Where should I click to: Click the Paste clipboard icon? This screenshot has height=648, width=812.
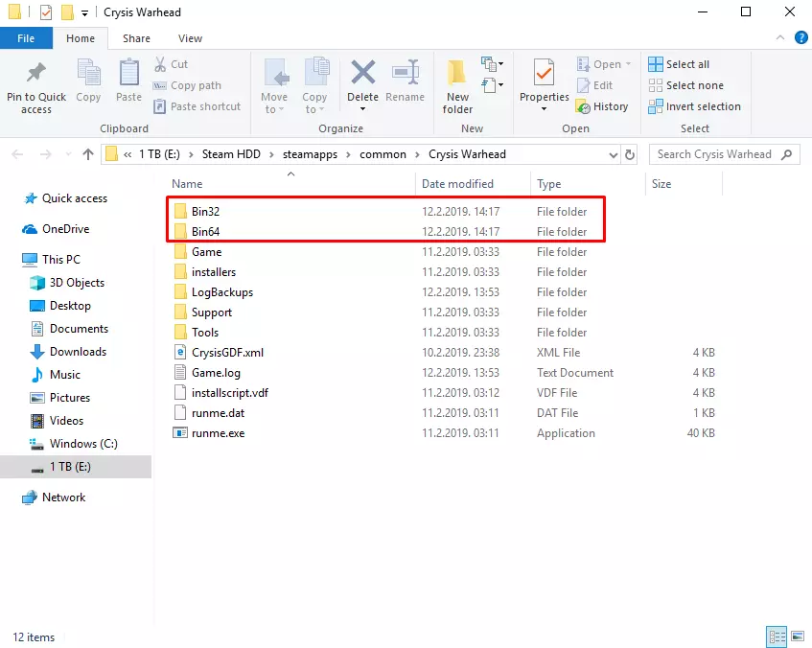129,73
